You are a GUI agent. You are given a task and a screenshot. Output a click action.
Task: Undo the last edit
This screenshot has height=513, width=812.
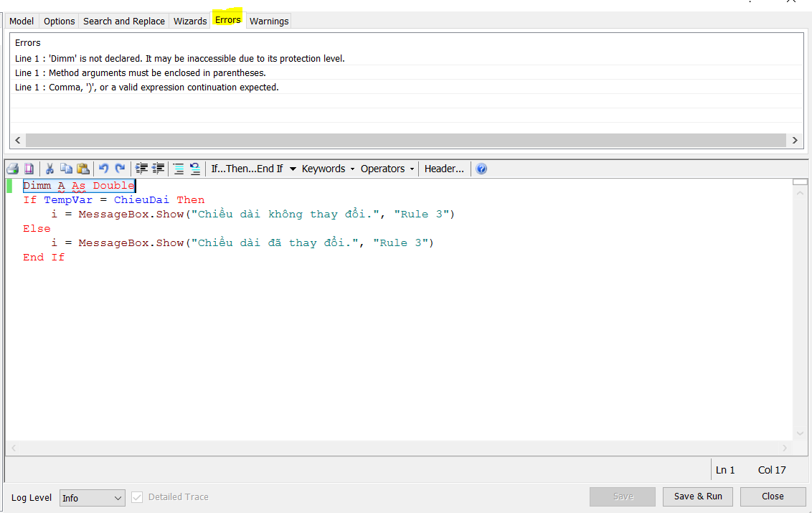click(x=103, y=168)
